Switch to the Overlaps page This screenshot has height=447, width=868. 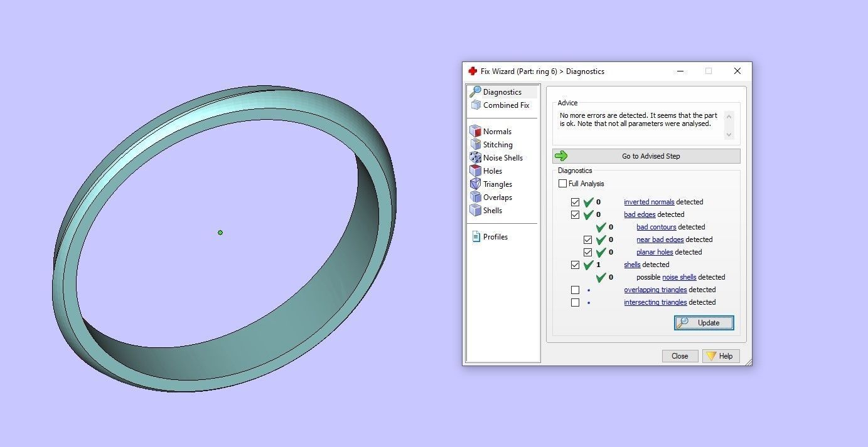pyautogui.click(x=498, y=197)
